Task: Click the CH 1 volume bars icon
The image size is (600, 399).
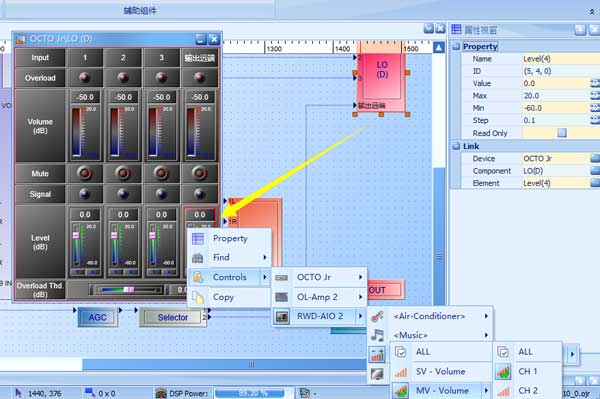Action: tap(503, 371)
